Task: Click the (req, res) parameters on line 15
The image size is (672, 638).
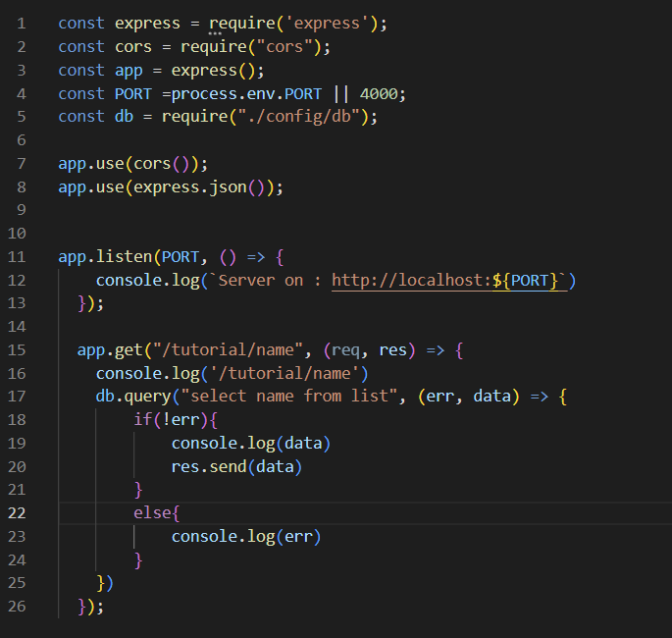Action: point(370,350)
